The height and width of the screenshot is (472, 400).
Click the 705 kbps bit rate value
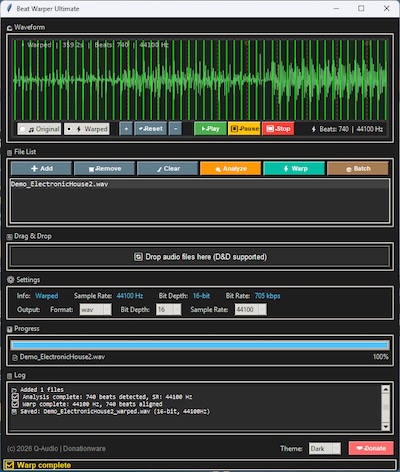(x=267, y=296)
